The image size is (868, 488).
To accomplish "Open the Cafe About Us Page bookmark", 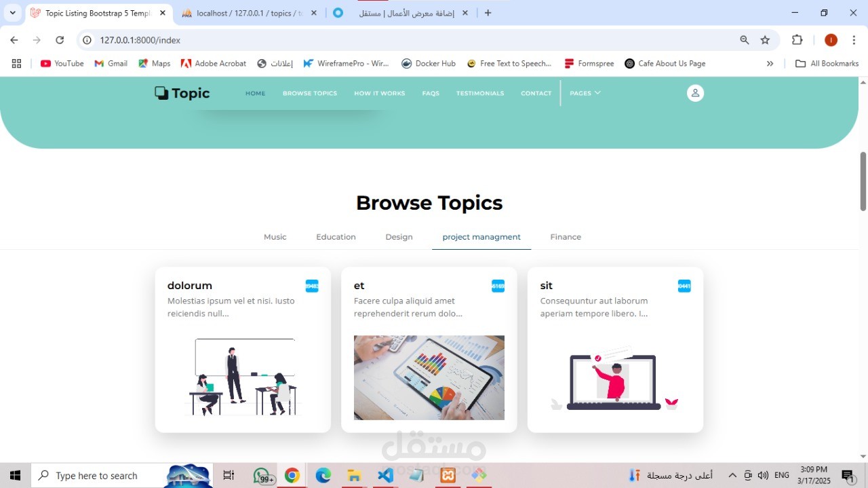I will point(665,63).
